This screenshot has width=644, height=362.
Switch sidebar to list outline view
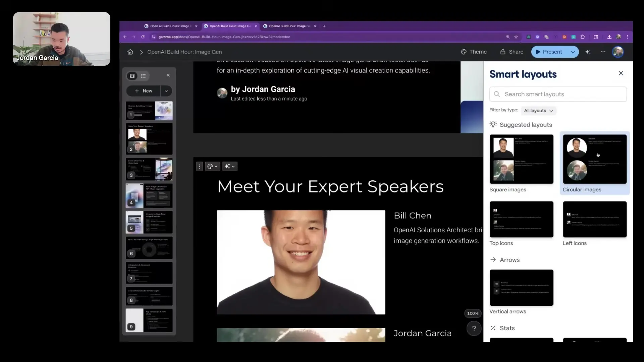coord(144,76)
